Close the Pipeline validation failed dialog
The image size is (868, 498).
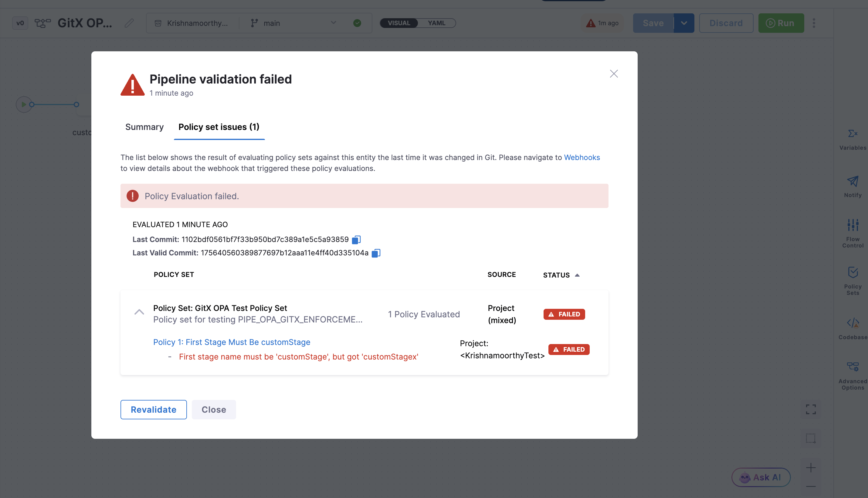point(614,73)
